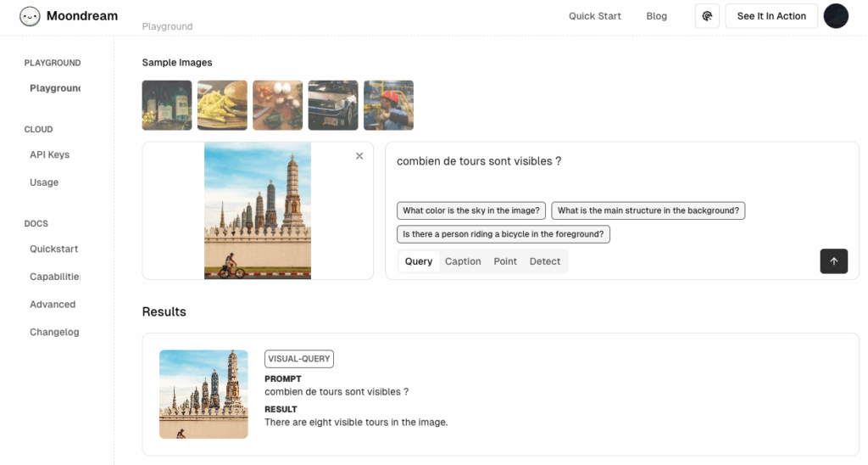Screen dimensions: 868x465
Task: Pick the red helmet sample image
Action: (x=388, y=105)
